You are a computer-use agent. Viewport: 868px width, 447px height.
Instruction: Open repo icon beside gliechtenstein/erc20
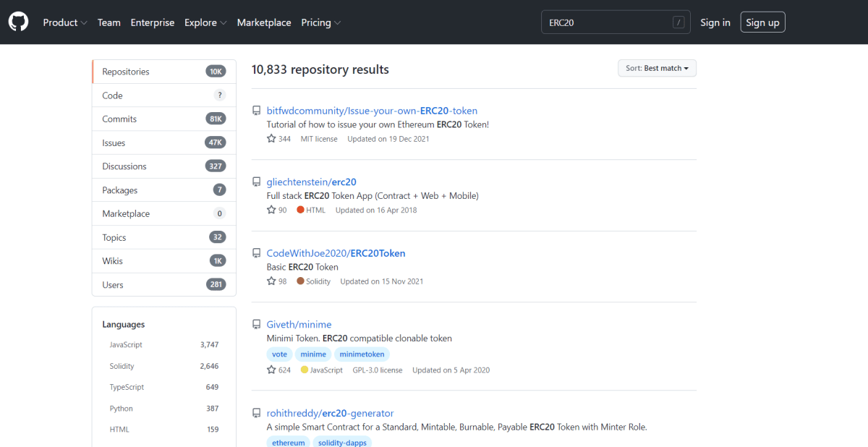pyautogui.click(x=256, y=182)
